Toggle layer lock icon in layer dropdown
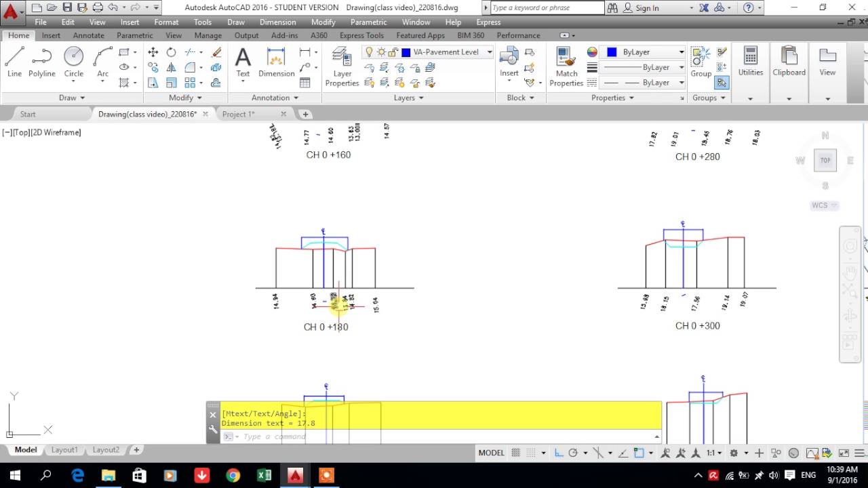Image resolution: width=868 pixels, height=488 pixels. (x=393, y=52)
